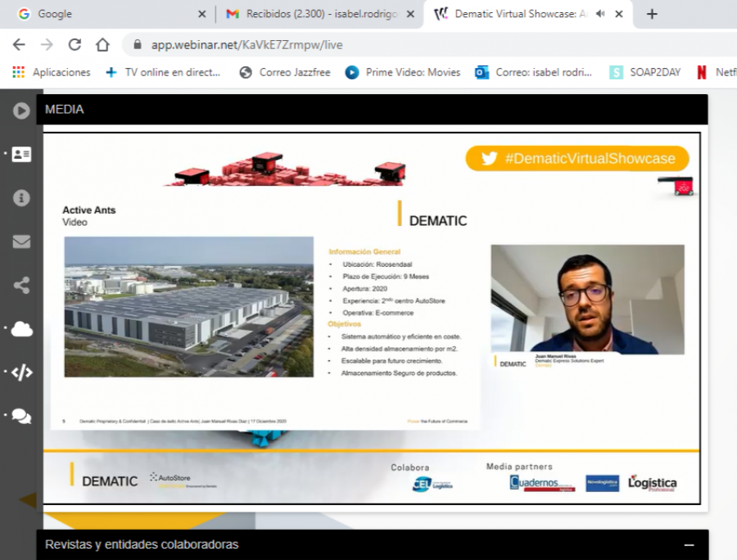
Task: Open the cloud sidebar icon
Action: coord(21,329)
